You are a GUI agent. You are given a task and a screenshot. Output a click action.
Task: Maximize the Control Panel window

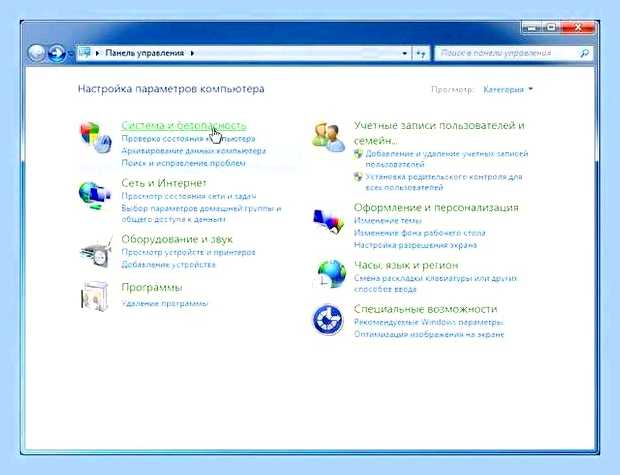(551, 28)
